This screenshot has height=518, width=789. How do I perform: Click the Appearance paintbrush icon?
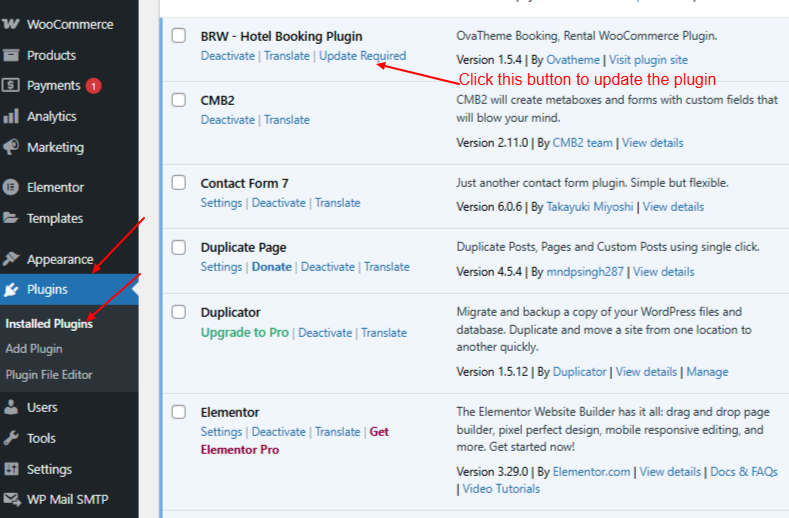11,259
